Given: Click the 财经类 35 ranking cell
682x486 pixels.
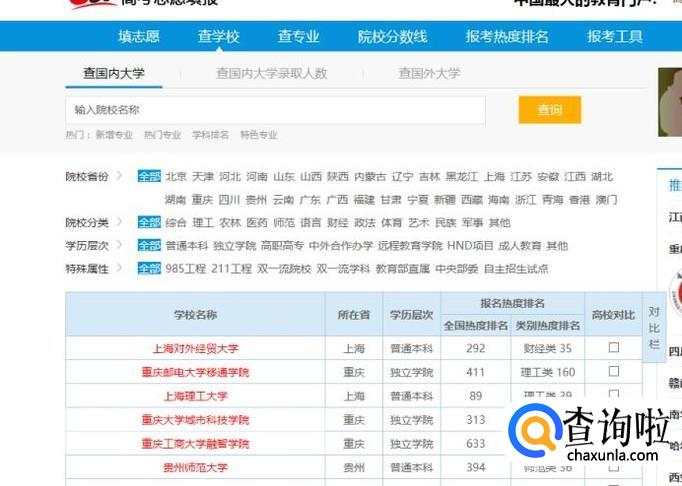Looking at the screenshot, I should tap(548, 349).
